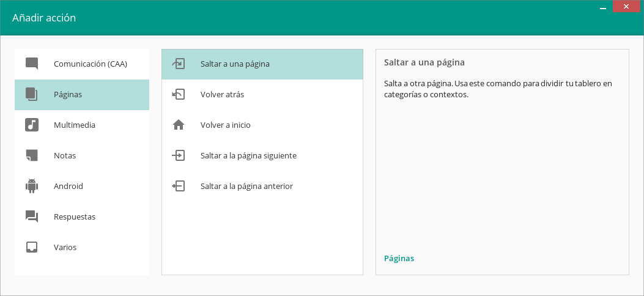Open the Varios category

pos(82,248)
